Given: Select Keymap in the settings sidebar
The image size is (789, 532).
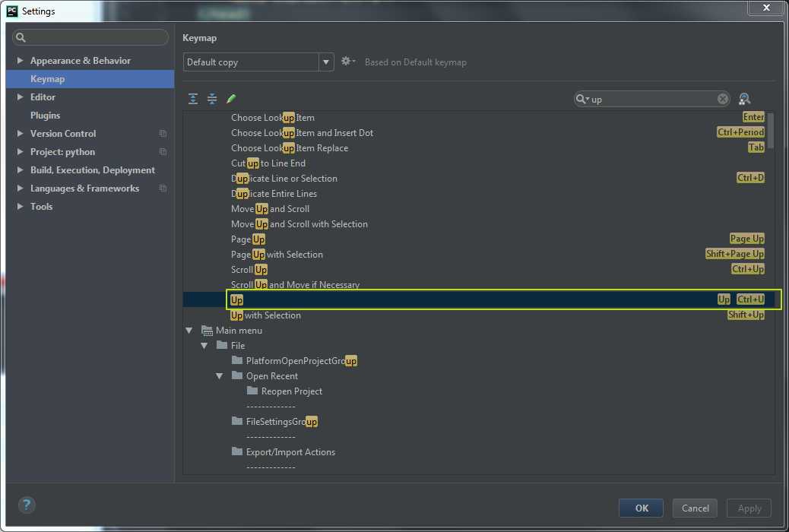Looking at the screenshot, I should coord(90,79).
